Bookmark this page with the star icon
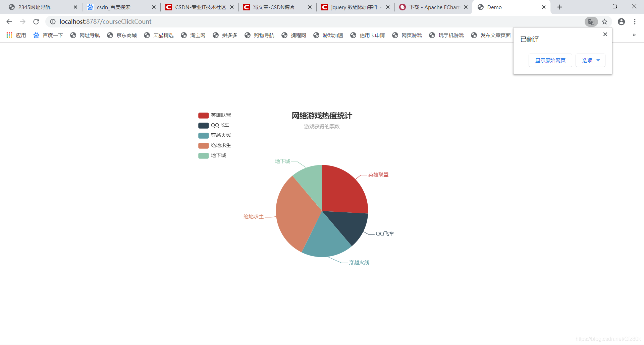The height and width of the screenshot is (345, 644). click(x=604, y=22)
